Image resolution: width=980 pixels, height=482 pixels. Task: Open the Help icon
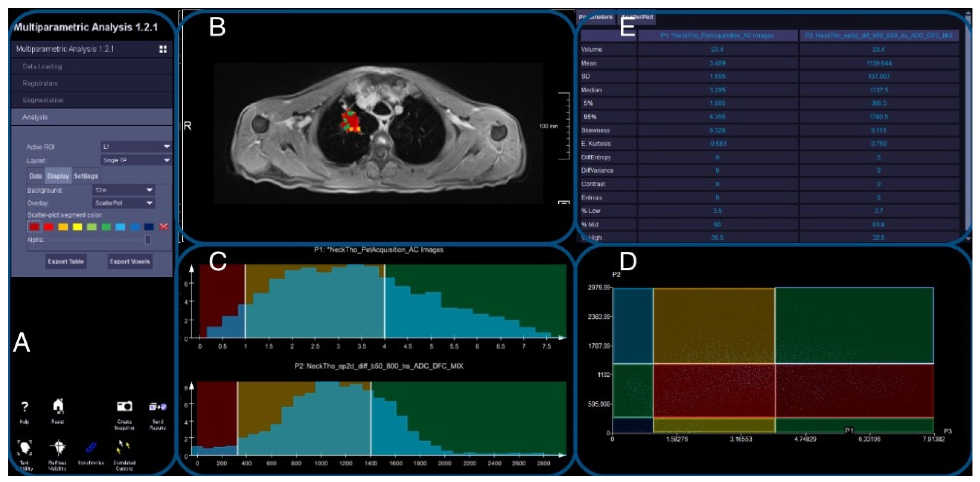[x=24, y=407]
